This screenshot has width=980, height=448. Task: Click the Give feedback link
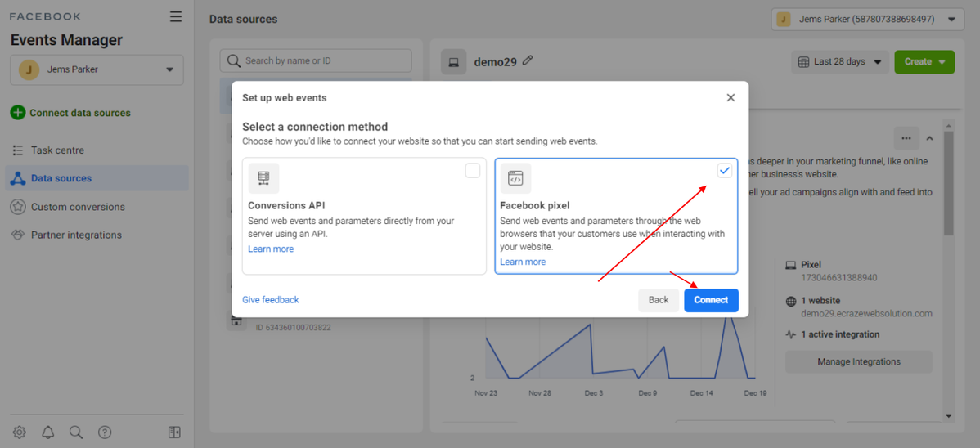[x=271, y=300]
